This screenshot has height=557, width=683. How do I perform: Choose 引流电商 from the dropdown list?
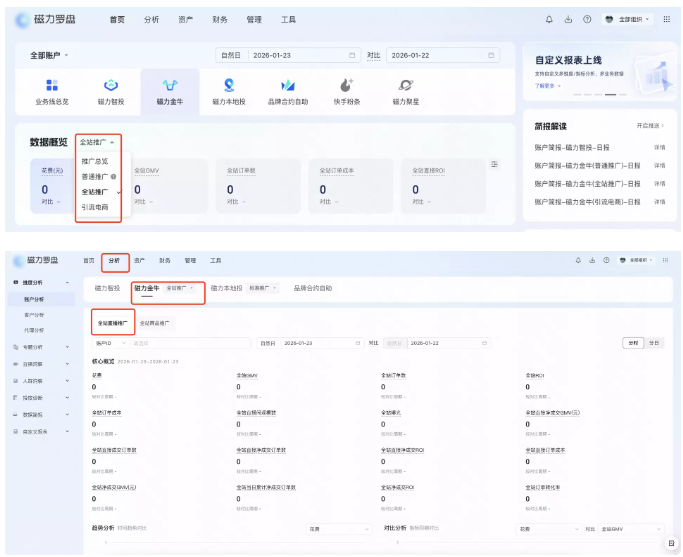click(x=95, y=207)
